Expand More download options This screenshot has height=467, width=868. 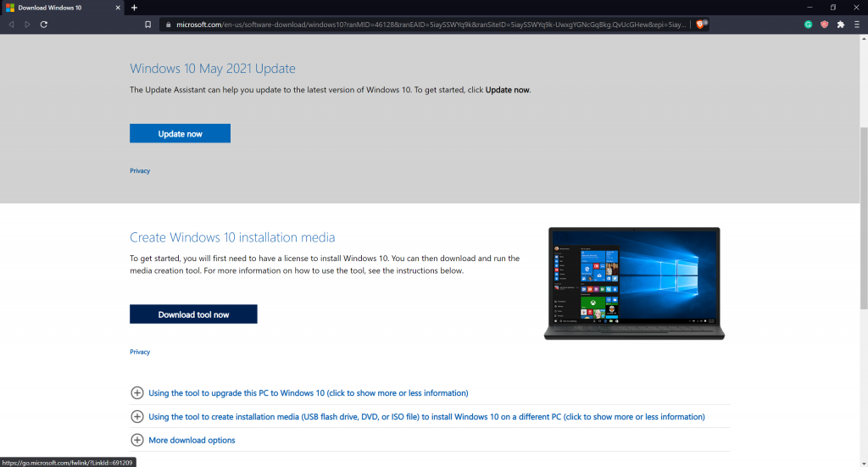coord(192,441)
